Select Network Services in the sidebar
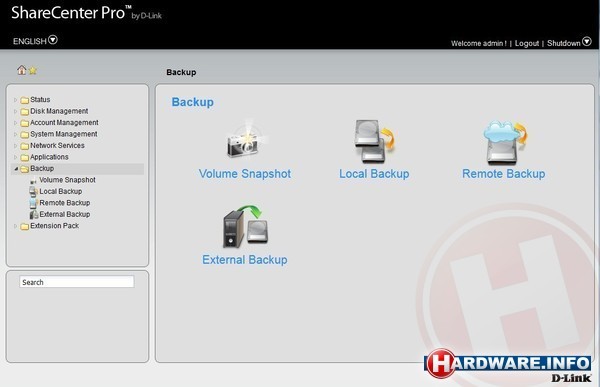The width and height of the screenshot is (600, 387). (x=57, y=145)
